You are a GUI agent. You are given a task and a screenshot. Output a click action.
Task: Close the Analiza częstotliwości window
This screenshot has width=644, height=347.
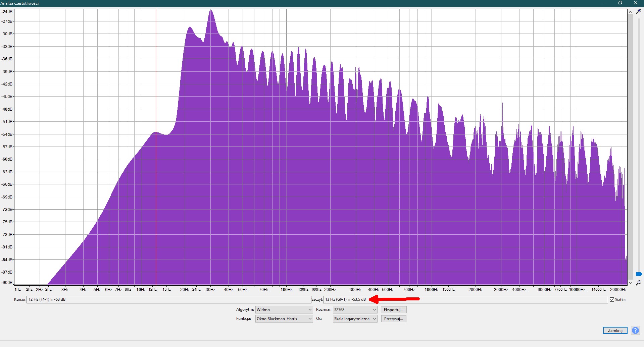point(636,3)
